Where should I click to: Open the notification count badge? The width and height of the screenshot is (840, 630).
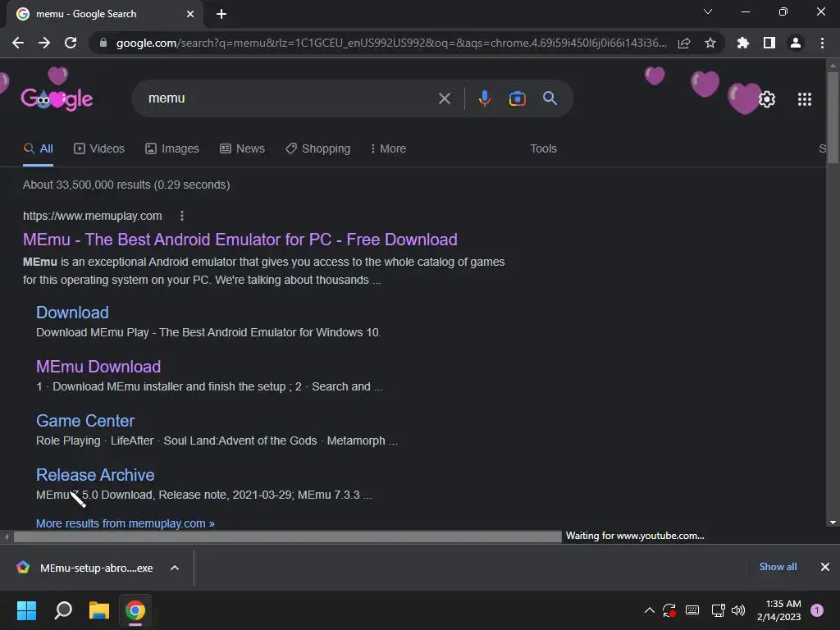coord(817,610)
